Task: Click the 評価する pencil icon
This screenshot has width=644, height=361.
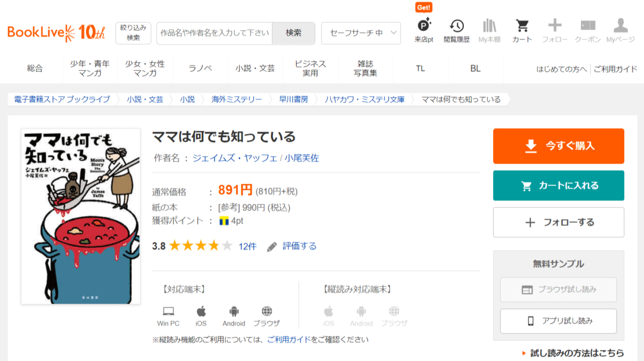Action: tap(272, 246)
